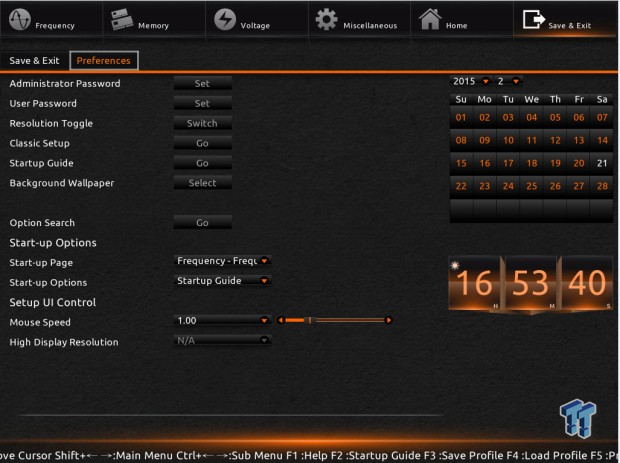Click the Memory modules icon
The height and width of the screenshot is (463, 620).
pos(122,19)
